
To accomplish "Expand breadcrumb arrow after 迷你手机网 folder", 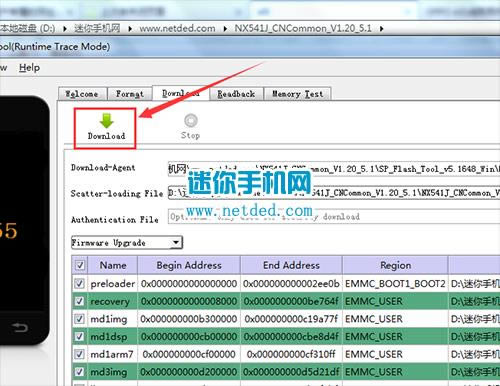I will 130,29.
